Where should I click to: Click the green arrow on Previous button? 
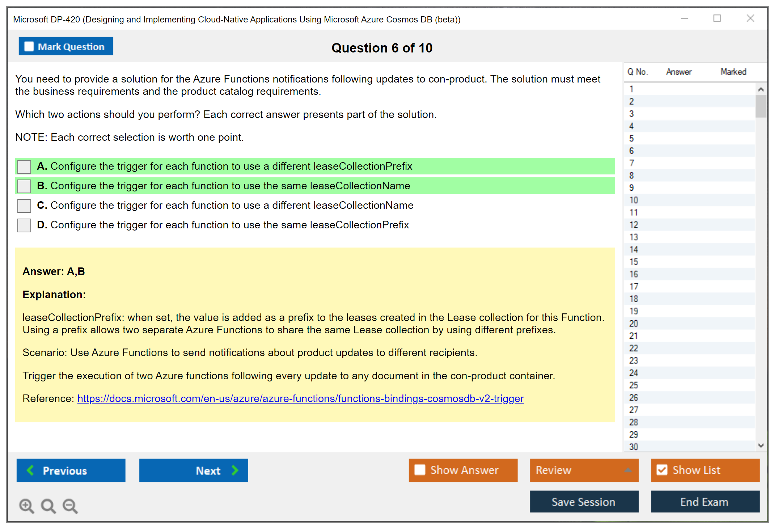[x=31, y=470]
